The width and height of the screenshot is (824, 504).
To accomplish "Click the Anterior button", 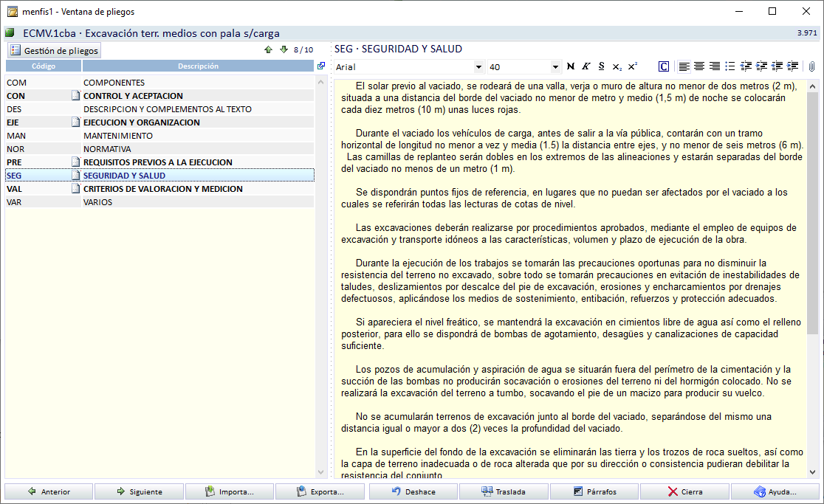I will [49, 491].
